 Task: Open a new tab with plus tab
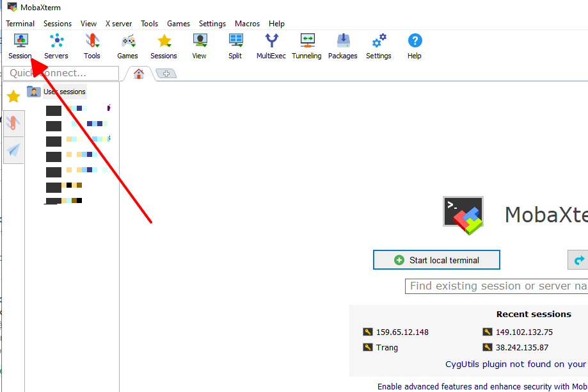pyautogui.click(x=166, y=74)
